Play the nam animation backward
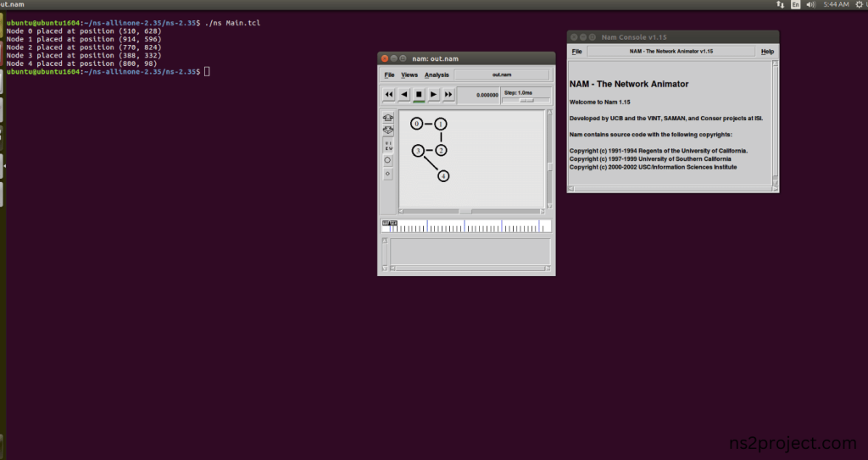The height and width of the screenshot is (460, 868). coord(403,95)
